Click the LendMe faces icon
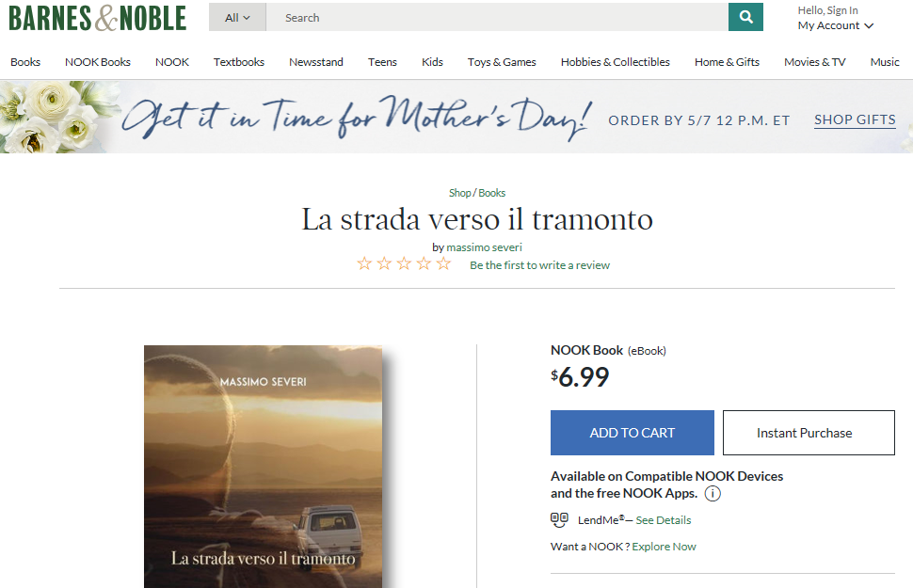The height and width of the screenshot is (588, 913). point(559,519)
